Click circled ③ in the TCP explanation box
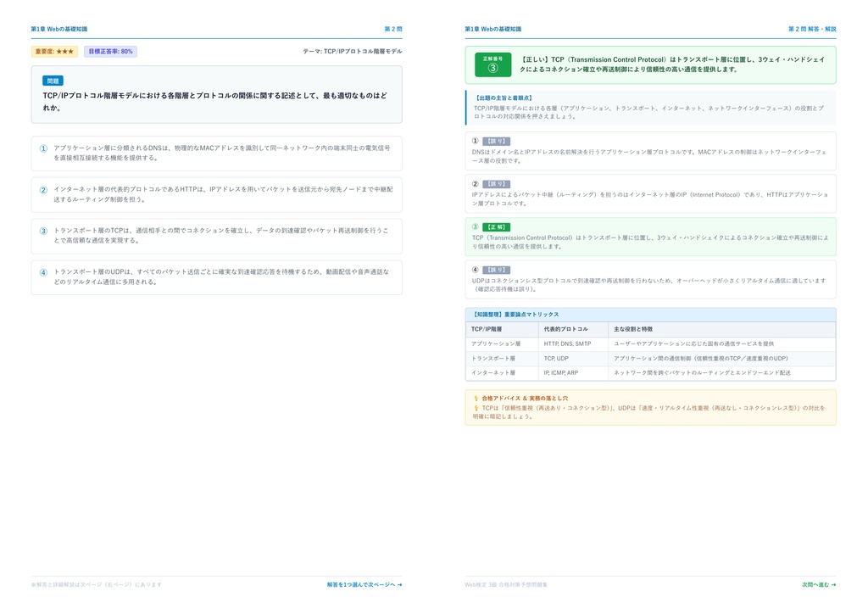 tap(475, 227)
